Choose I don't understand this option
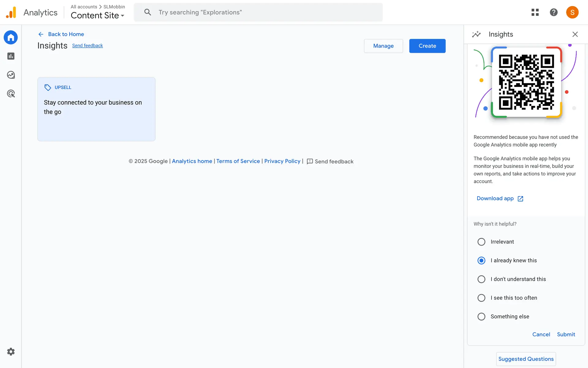This screenshot has width=588, height=368. coord(481,279)
